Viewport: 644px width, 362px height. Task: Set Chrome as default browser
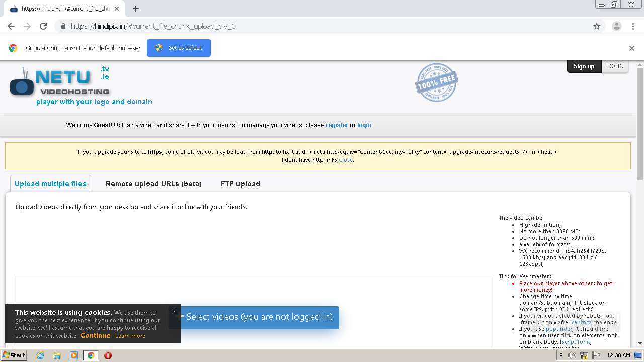coord(179,48)
